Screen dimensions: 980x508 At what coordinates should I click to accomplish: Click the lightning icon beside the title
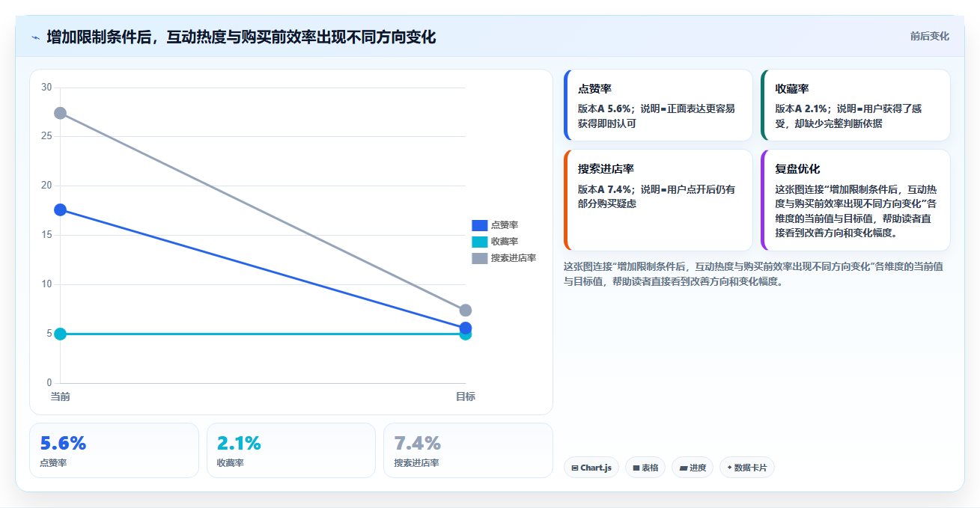pyautogui.click(x=36, y=37)
